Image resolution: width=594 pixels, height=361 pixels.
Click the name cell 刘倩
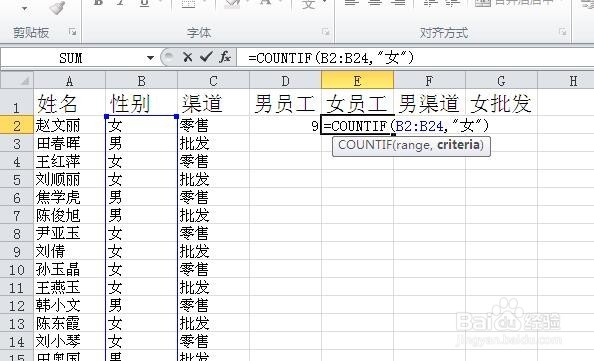coord(69,251)
